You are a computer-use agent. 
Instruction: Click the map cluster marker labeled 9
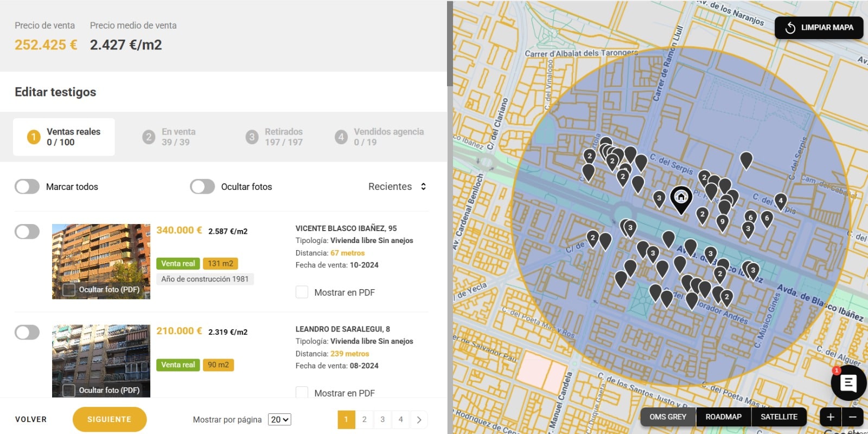(722, 222)
